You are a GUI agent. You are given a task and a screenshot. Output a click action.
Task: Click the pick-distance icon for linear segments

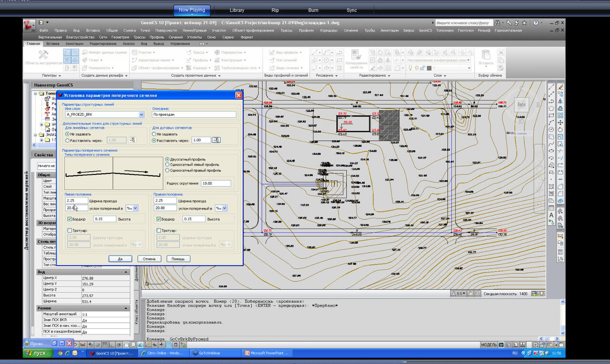pos(132,140)
